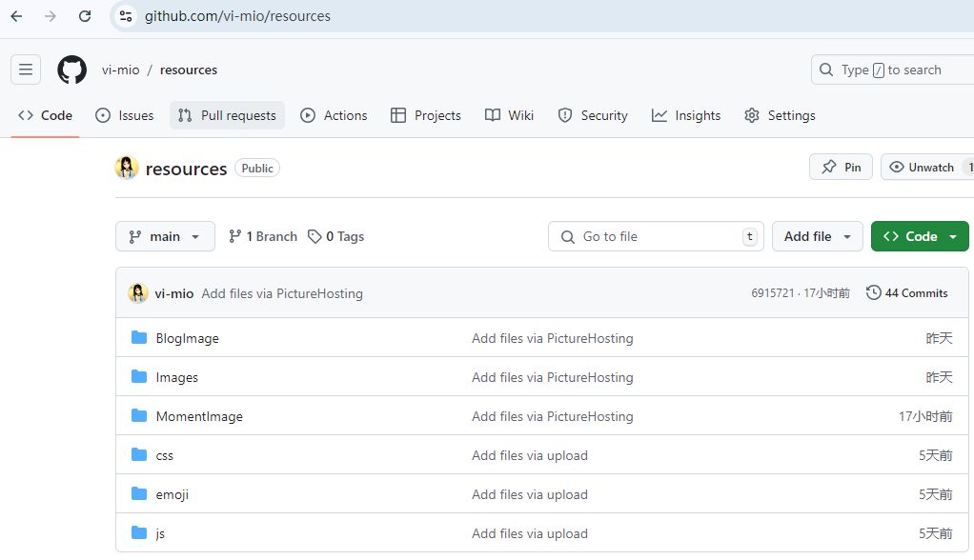Open the vi-mio owner breadcrumb link
This screenshot has width=974, height=560.
(120, 70)
